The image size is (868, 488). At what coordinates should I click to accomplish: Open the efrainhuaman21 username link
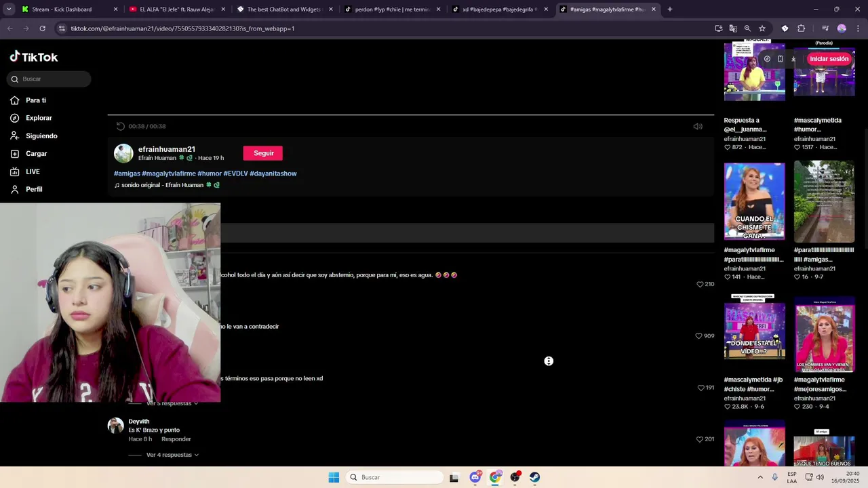click(x=167, y=149)
